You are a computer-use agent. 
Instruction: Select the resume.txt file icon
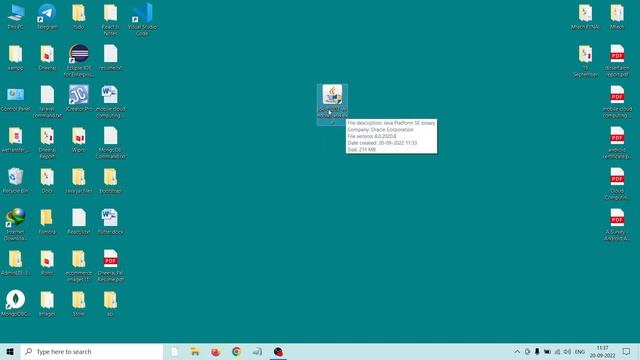tap(110, 58)
